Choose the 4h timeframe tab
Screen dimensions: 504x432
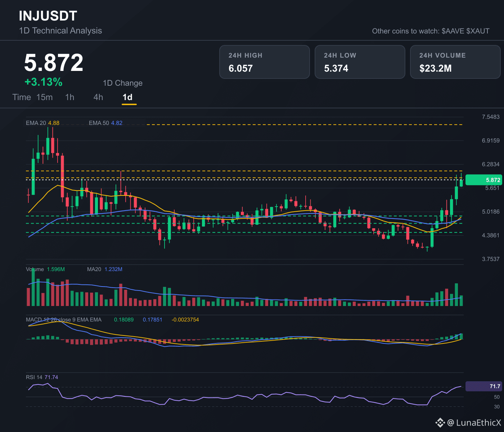tap(98, 97)
